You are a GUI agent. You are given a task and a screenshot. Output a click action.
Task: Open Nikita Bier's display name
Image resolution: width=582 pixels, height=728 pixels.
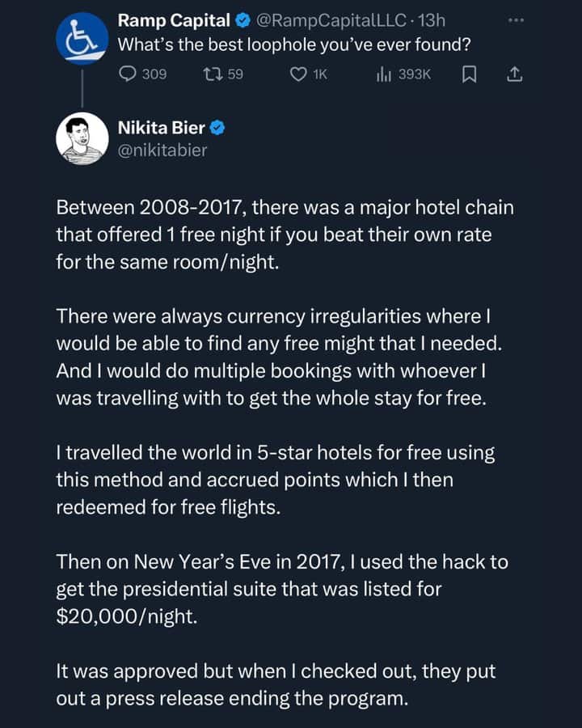(161, 128)
